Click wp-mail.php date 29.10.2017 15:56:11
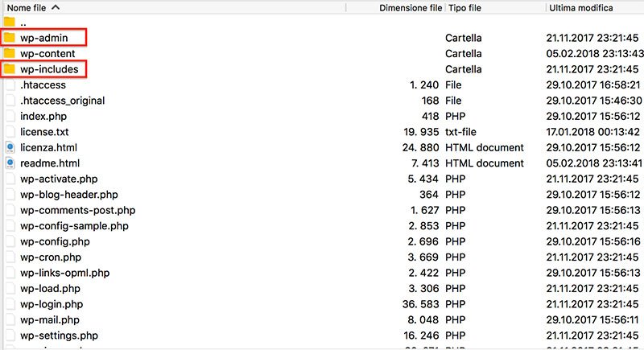This screenshot has height=350, width=644. 593,319
